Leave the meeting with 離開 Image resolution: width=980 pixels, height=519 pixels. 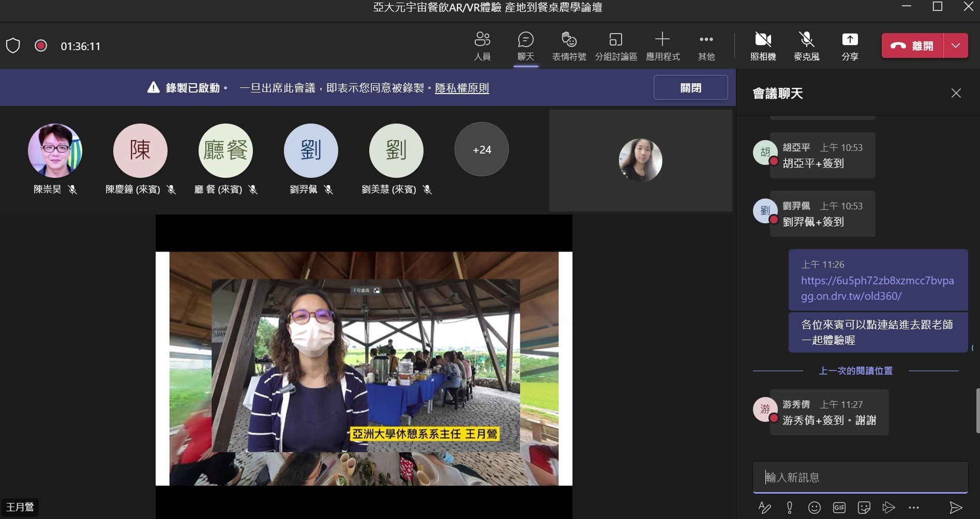[912, 45]
